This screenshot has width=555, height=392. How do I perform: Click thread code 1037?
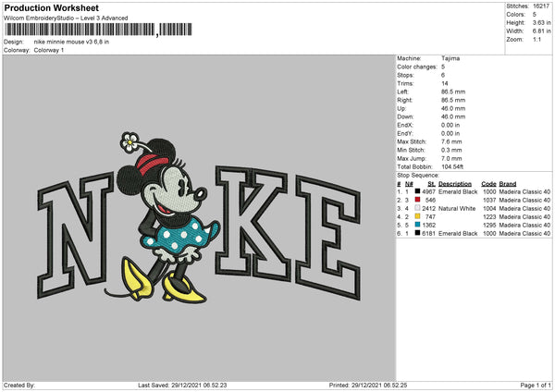click(489, 201)
